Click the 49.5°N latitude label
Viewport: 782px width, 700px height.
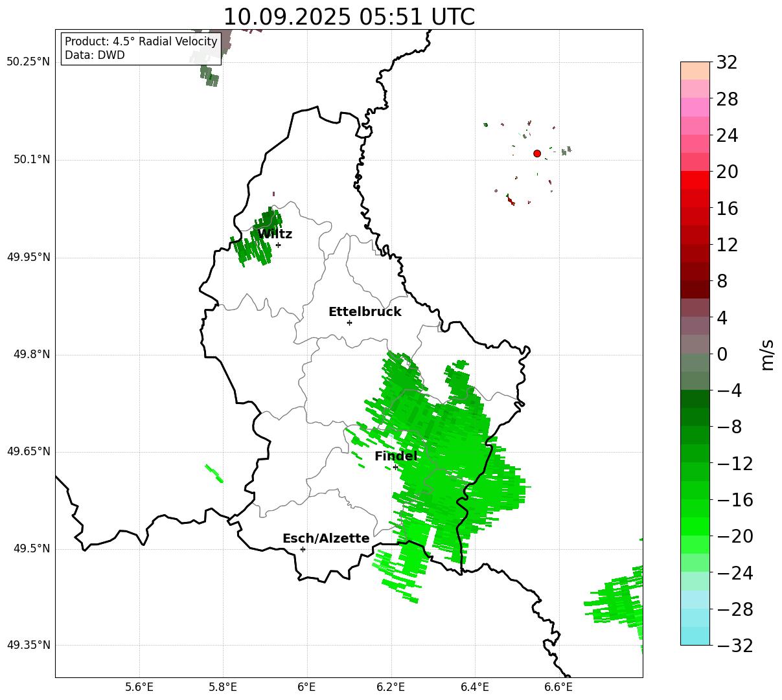pyautogui.click(x=32, y=549)
